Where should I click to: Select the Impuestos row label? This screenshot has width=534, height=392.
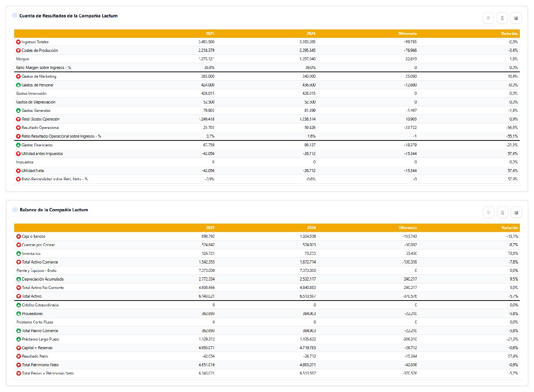(x=25, y=162)
